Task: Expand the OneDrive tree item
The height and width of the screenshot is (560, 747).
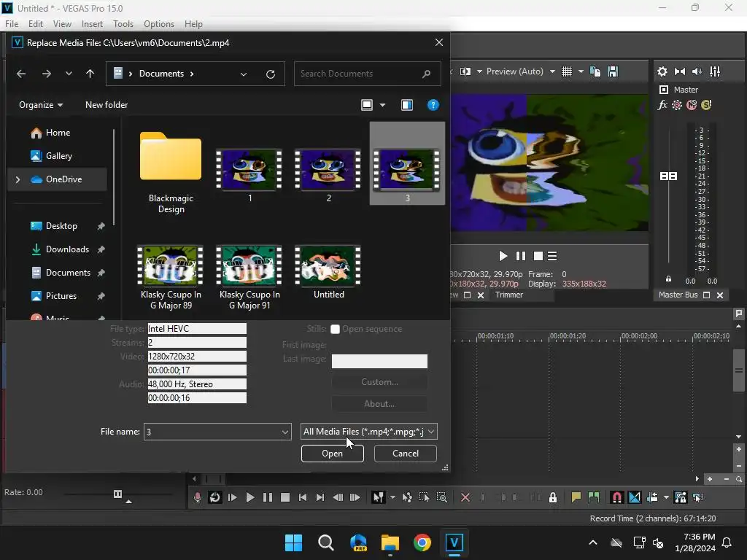Action: click(x=18, y=179)
